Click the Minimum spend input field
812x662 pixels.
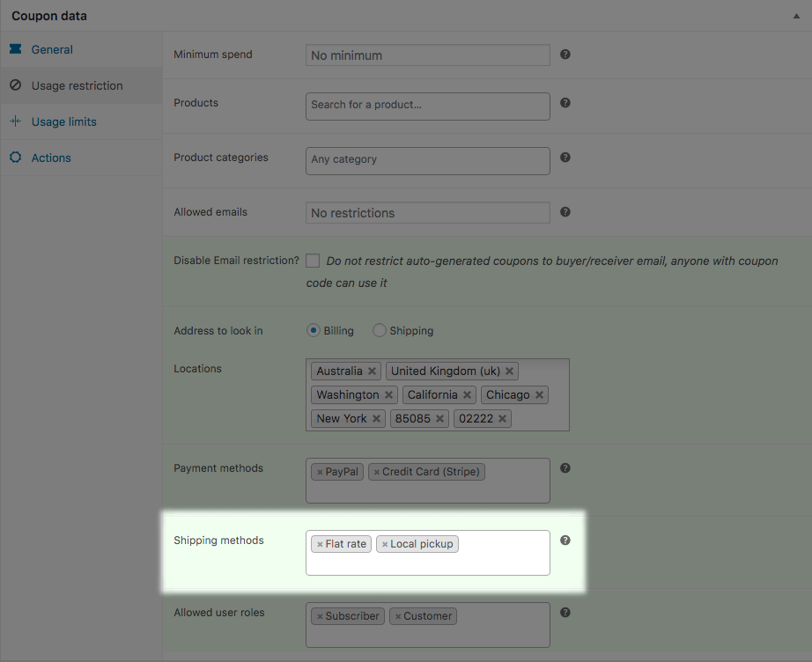(427, 55)
